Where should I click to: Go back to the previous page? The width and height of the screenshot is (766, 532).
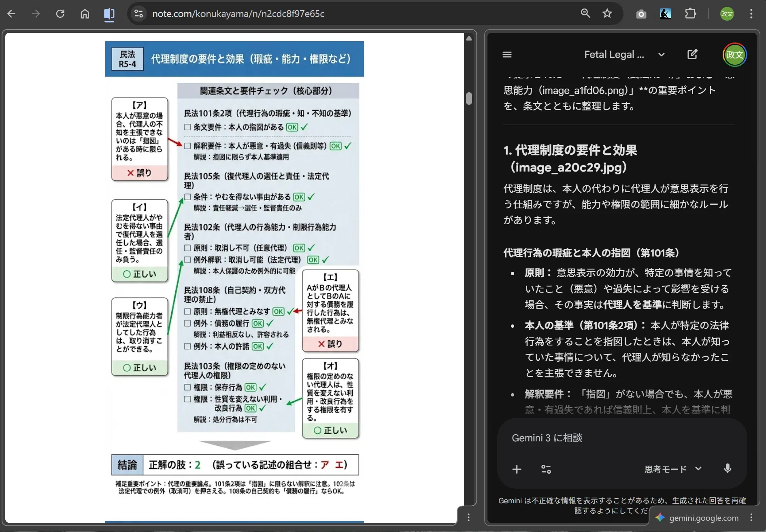pyautogui.click(x=11, y=14)
